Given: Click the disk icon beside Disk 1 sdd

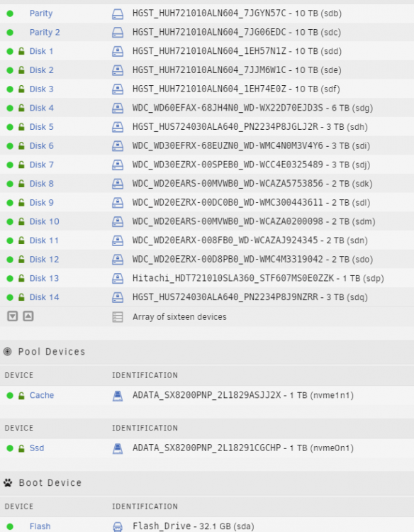Looking at the screenshot, I should pyautogui.click(x=118, y=52).
